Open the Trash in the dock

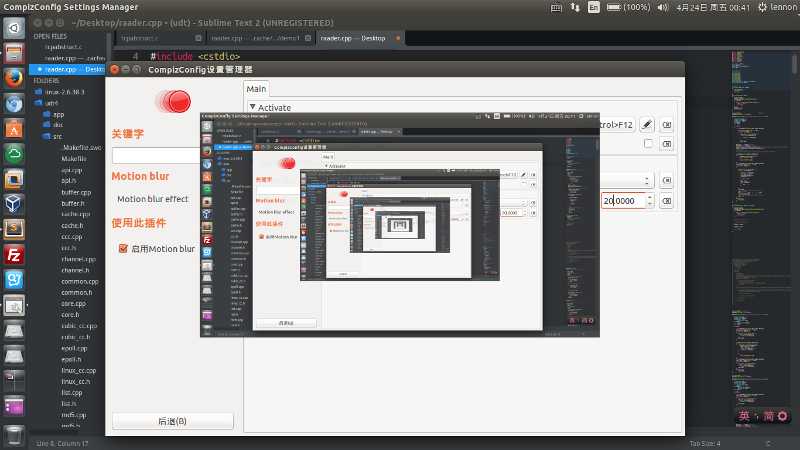(14, 435)
